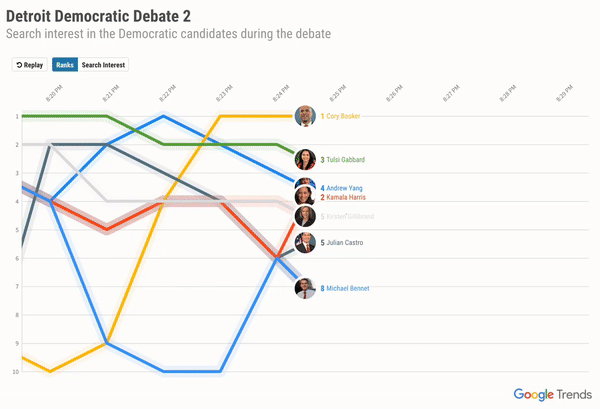Click Tulsi Gabbard's avatar photo
Viewport: 600px width, 409px height.
point(306,160)
